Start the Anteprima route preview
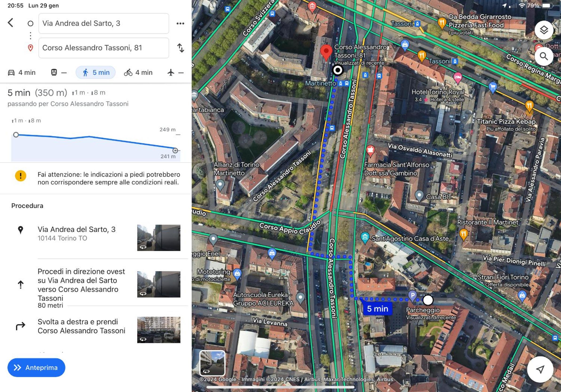Screen dimensions: 561x392 coord(36,368)
